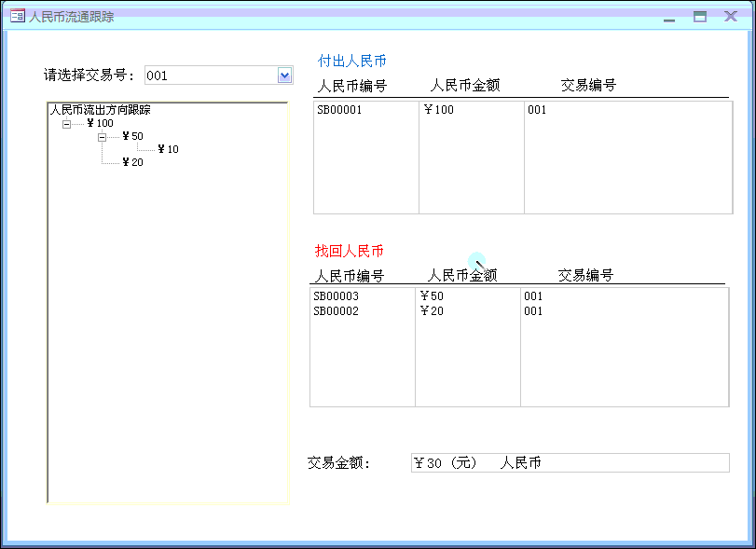The height and width of the screenshot is (549, 756).
Task: Click the 找回人民币 heading label
Action: pos(349,251)
